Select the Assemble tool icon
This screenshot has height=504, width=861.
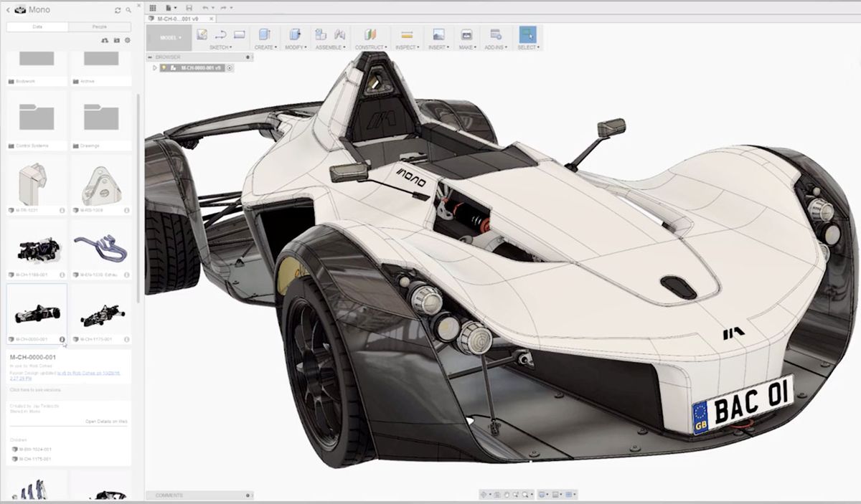tap(321, 34)
